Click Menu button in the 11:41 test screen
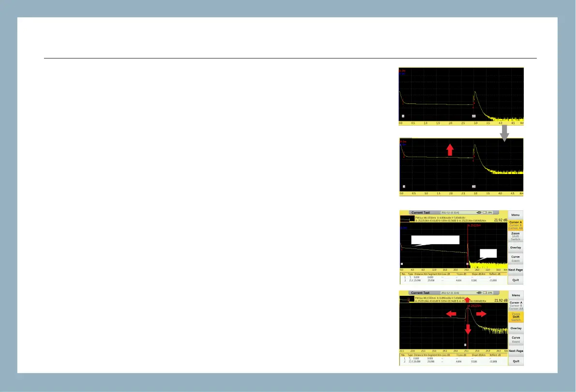Screen dimensions: 576x392 click(x=516, y=215)
